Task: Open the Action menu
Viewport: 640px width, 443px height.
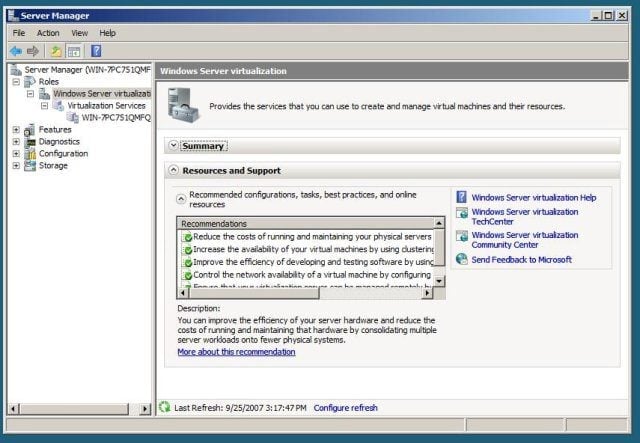Action: [x=48, y=33]
